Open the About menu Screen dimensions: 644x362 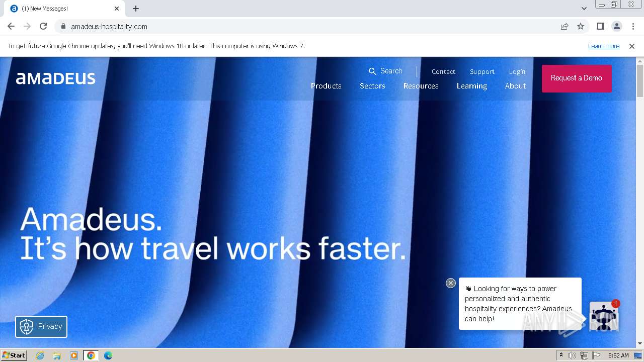pos(516,86)
